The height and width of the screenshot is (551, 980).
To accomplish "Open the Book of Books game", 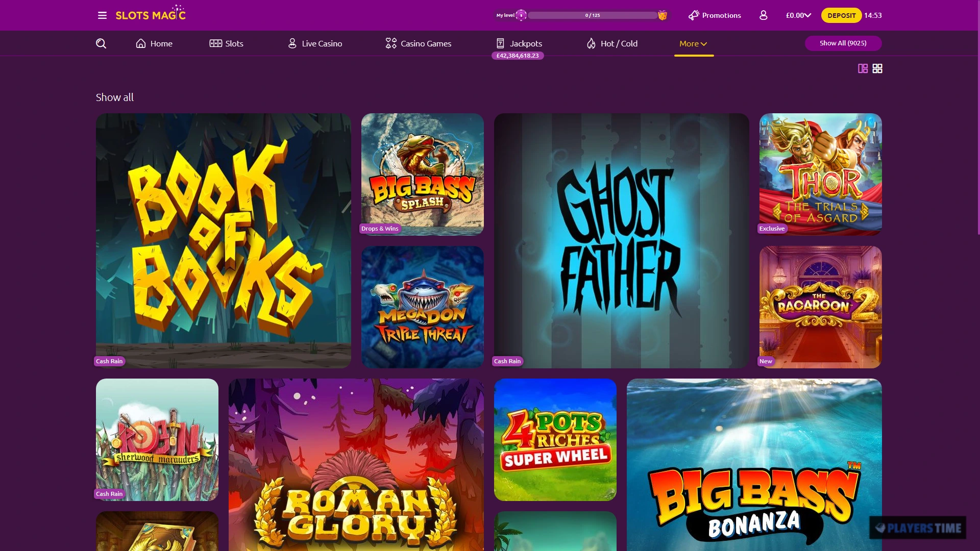I will click(x=224, y=241).
